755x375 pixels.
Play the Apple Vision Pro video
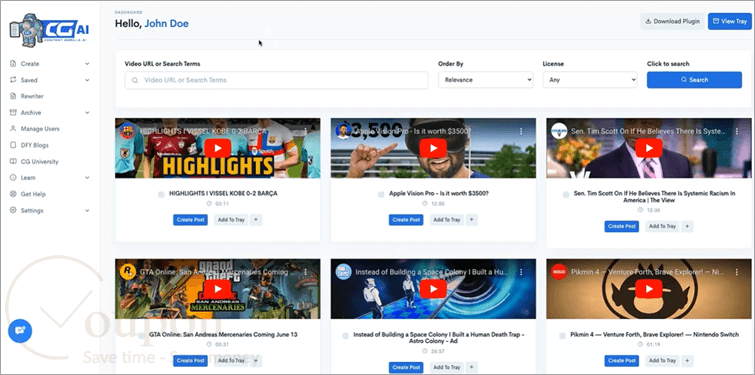pos(433,148)
